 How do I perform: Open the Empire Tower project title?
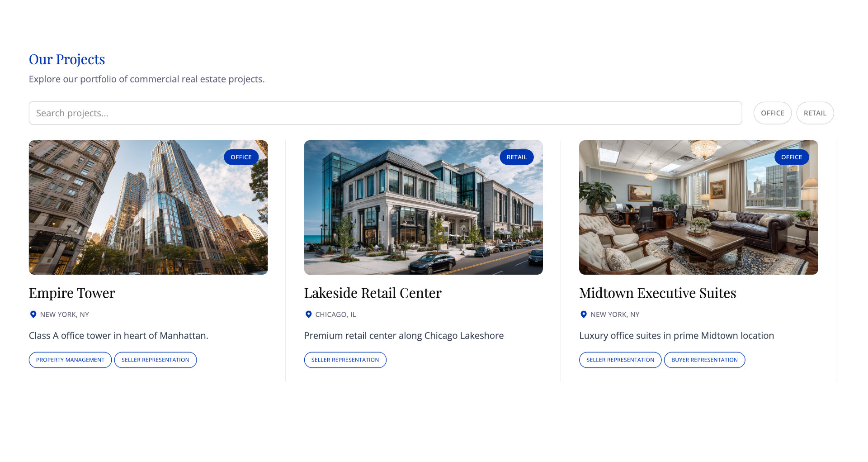[x=72, y=293]
